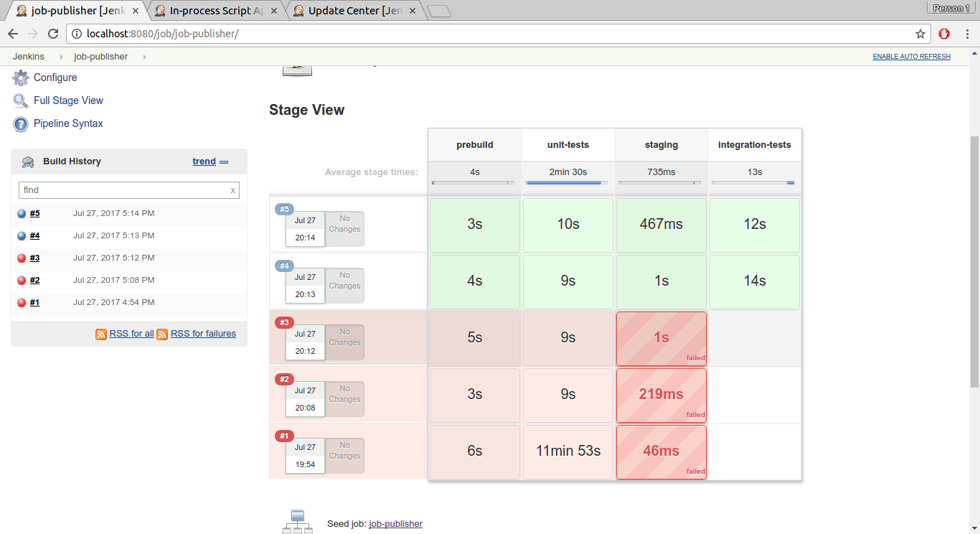Screen dimensions: 980x534
Task: Click the Full Stage View magnifier icon
Action: pyautogui.click(x=21, y=100)
